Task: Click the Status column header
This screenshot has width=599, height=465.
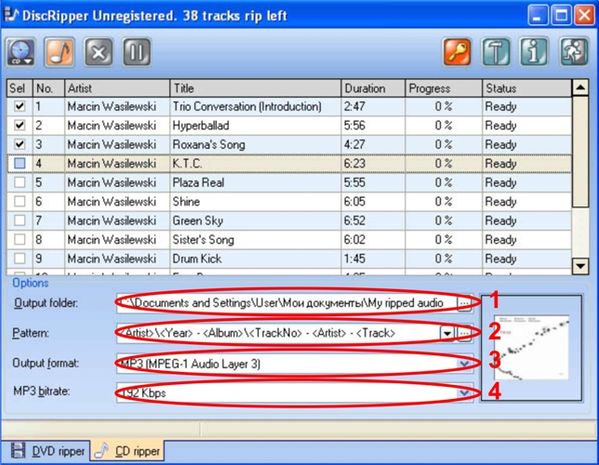Action: pyautogui.click(x=527, y=88)
